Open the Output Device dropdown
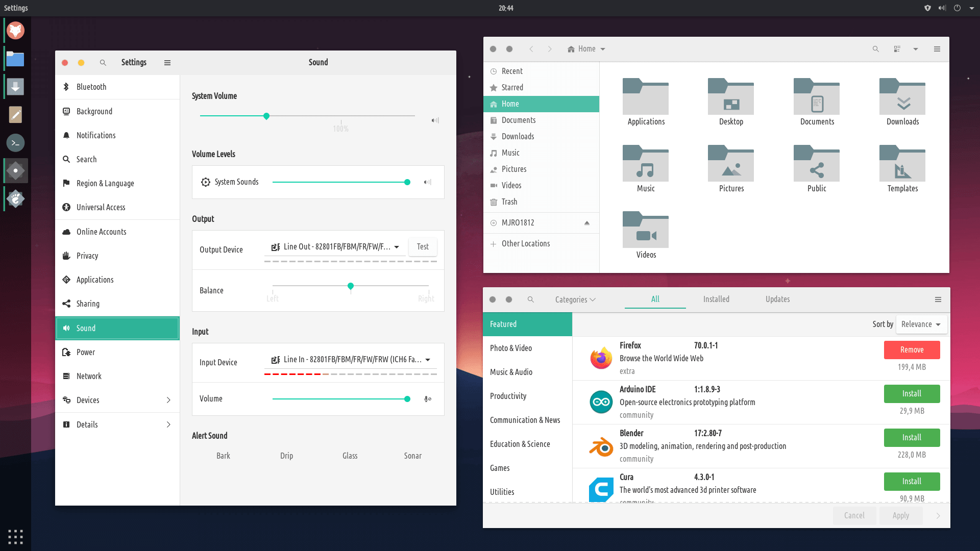 coord(335,247)
